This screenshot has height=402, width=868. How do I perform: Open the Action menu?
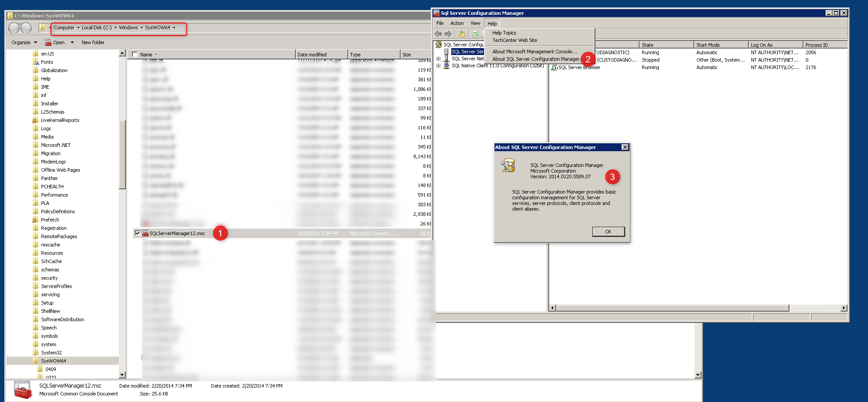click(x=457, y=23)
